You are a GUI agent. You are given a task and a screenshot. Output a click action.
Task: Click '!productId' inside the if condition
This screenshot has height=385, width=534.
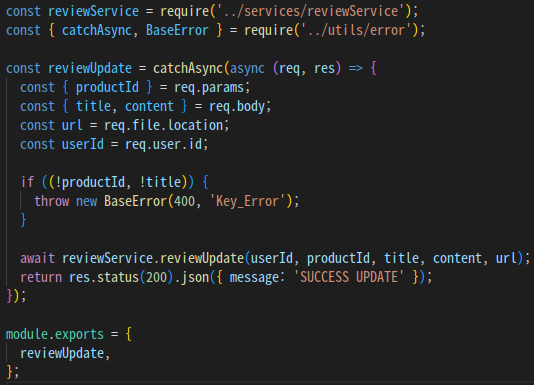(x=90, y=182)
